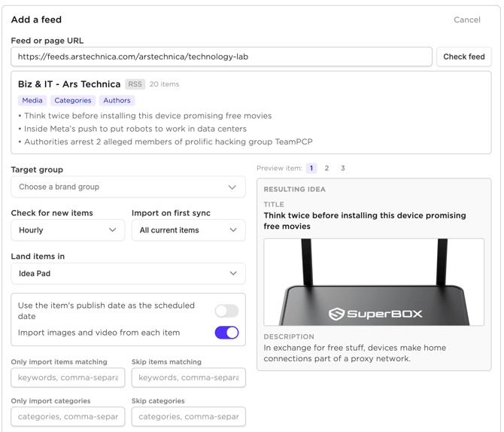This screenshot has height=432, width=504.
Task: Select preview item 2
Action: (x=326, y=169)
